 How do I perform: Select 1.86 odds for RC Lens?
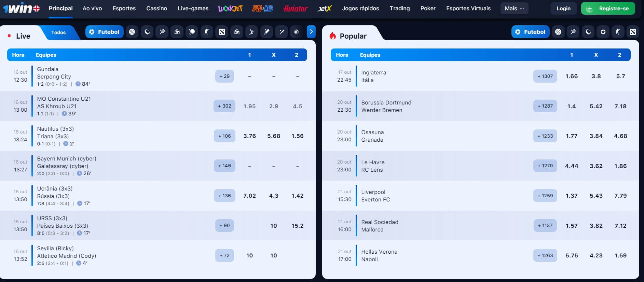[620, 166]
